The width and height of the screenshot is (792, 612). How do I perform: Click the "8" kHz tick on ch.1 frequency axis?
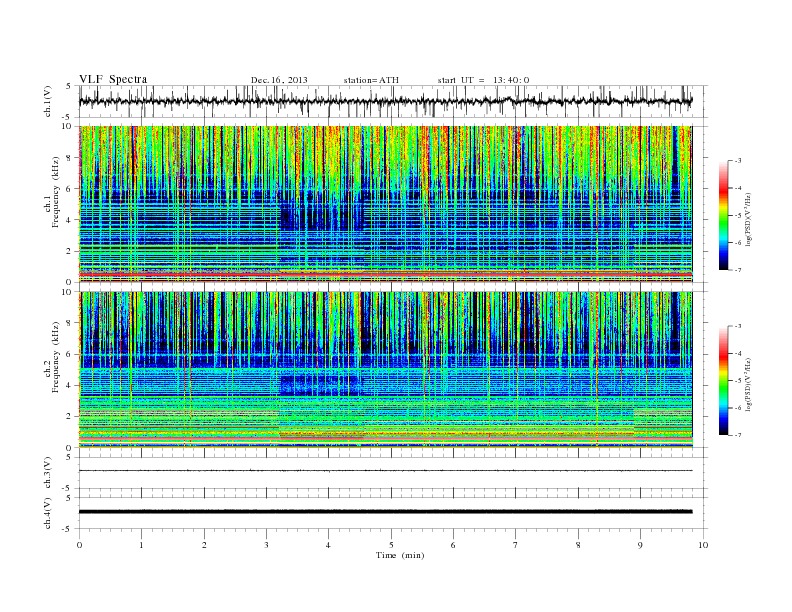point(70,158)
